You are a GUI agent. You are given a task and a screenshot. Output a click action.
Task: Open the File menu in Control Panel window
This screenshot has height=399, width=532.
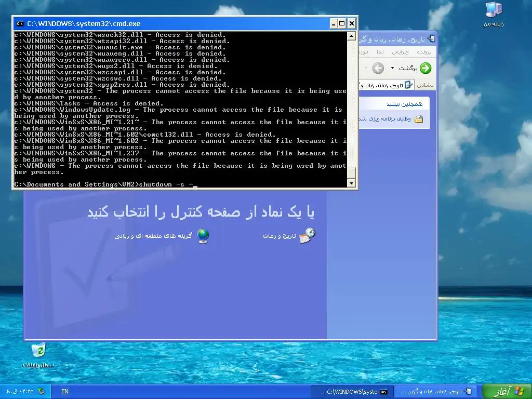point(424,52)
